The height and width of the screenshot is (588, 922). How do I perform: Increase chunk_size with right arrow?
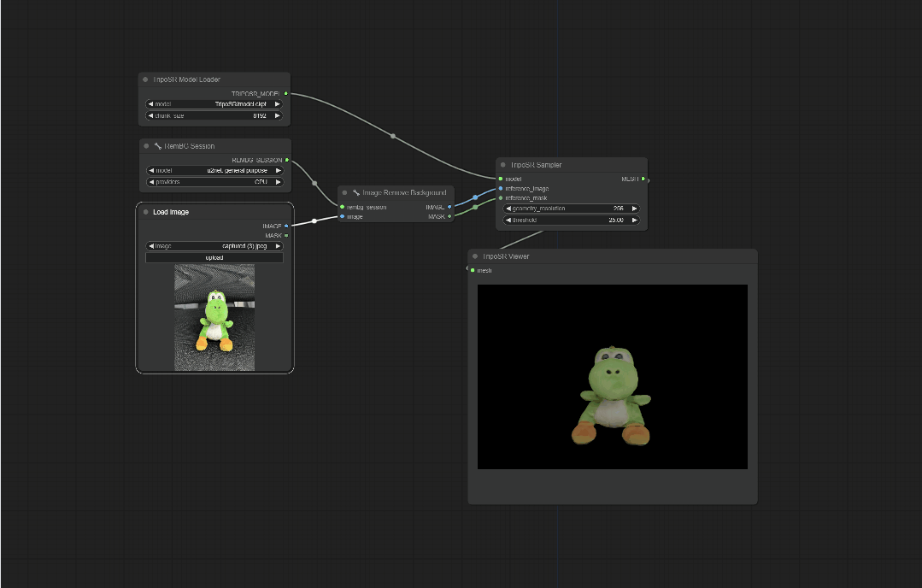(x=278, y=116)
